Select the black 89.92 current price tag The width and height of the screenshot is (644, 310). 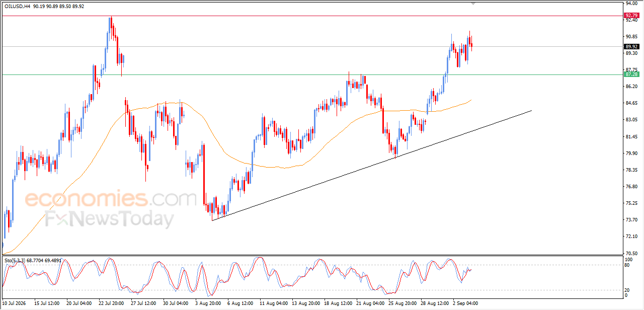(x=631, y=46)
